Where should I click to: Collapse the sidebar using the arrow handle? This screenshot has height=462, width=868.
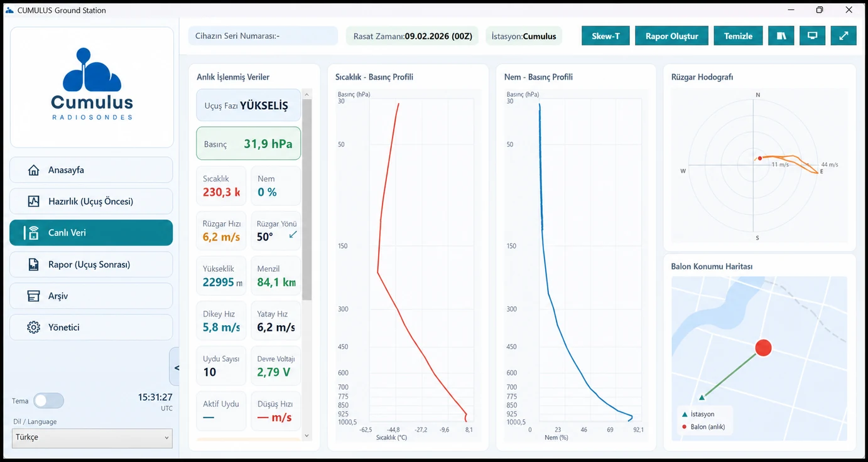pyautogui.click(x=175, y=367)
